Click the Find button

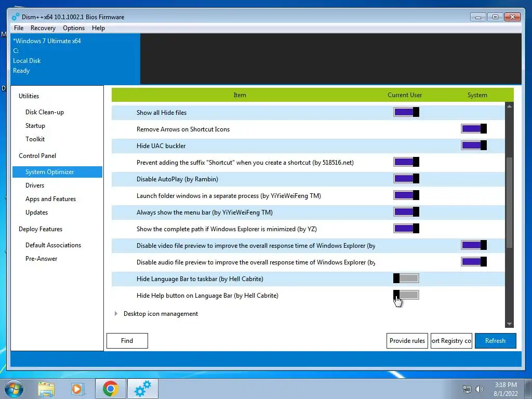pos(127,341)
